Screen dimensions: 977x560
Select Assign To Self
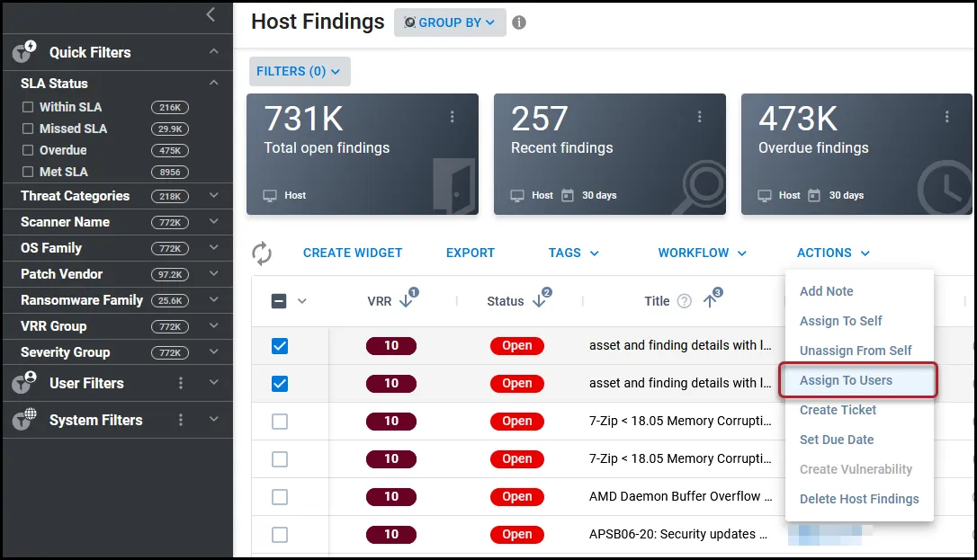click(x=840, y=321)
